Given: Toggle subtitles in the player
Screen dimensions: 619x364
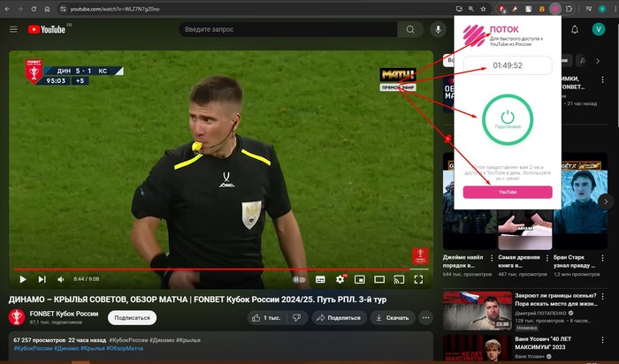Looking at the screenshot, I should click(320, 279).
